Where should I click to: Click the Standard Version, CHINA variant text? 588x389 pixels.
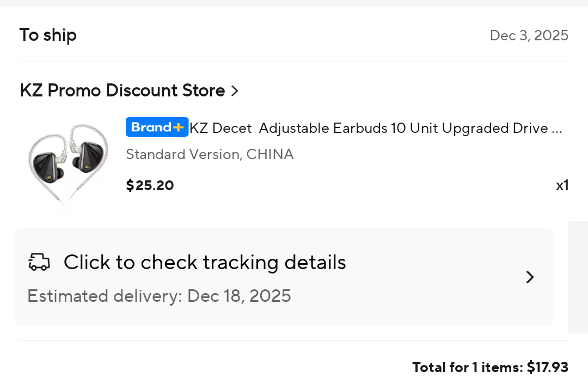pyautogui.click(x=210, y=154)
